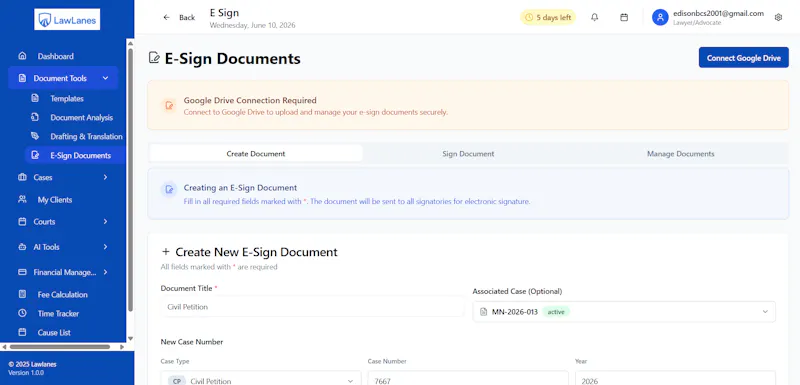800x385 pixels.
Task: Switch to the Sign Document tab
Action: [468, 153]
